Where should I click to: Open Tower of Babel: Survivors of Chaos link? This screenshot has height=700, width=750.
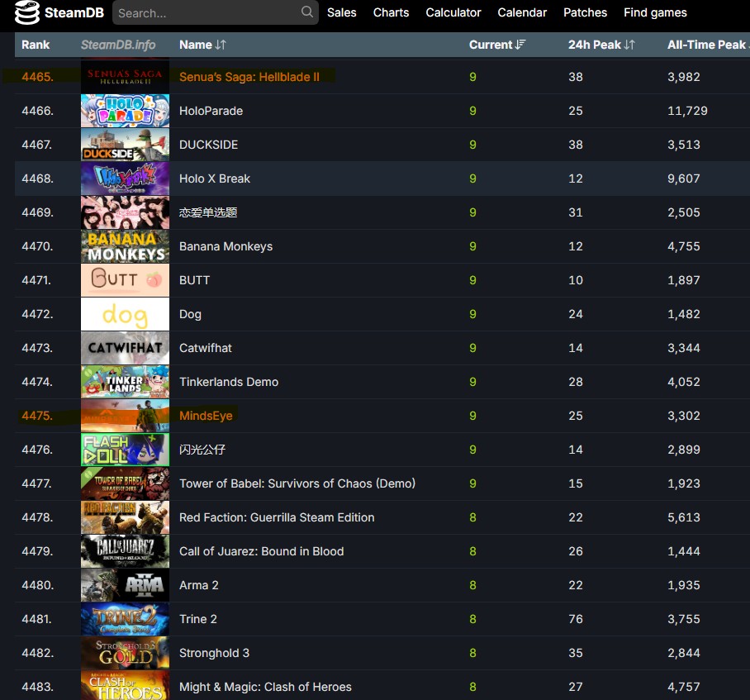(x=297, y=483)
